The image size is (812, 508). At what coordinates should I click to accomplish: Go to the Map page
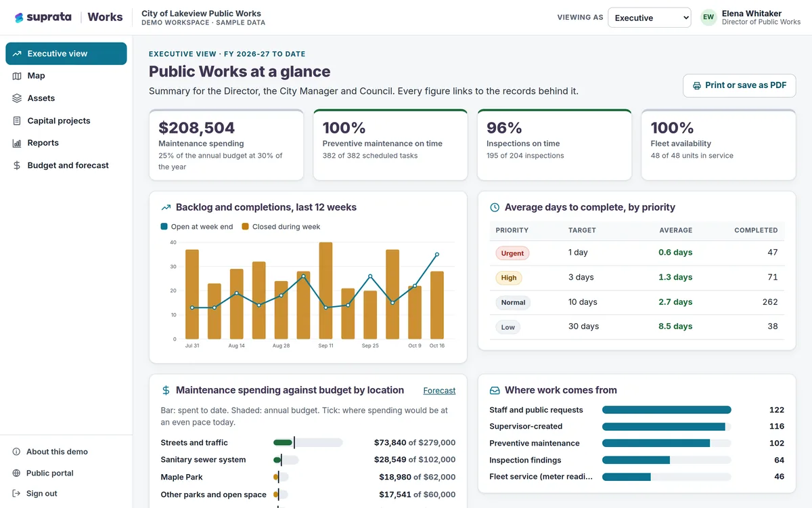click(66, 76)
